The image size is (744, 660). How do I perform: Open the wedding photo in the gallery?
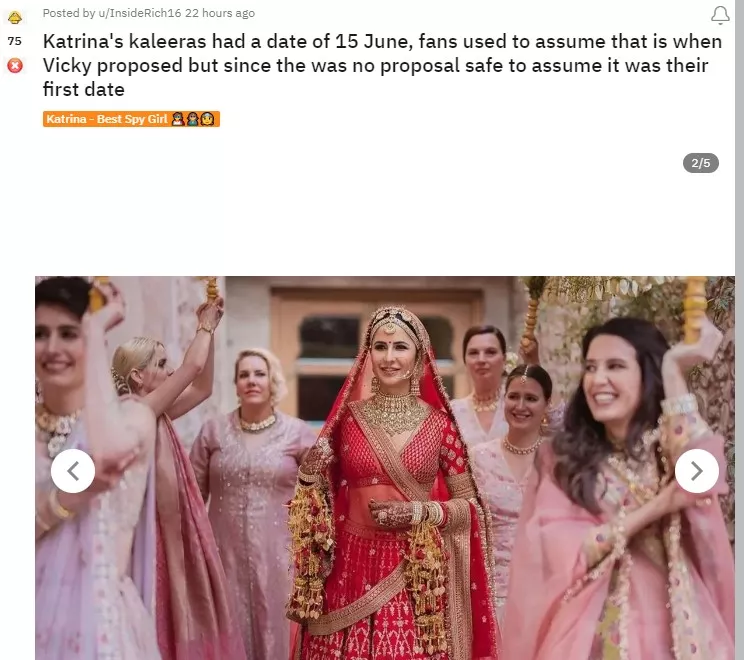[385, 468]
